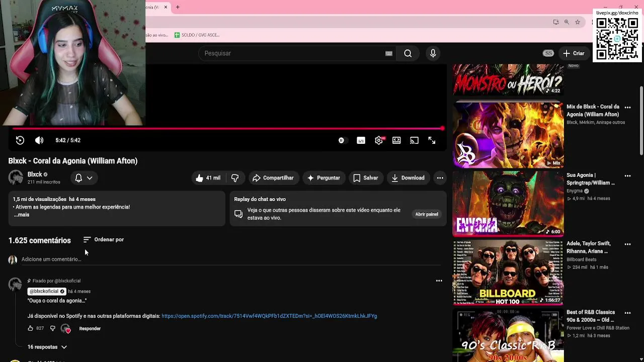Open live chat replay with Abrir painel
The image size is (644, 362).
427,214
